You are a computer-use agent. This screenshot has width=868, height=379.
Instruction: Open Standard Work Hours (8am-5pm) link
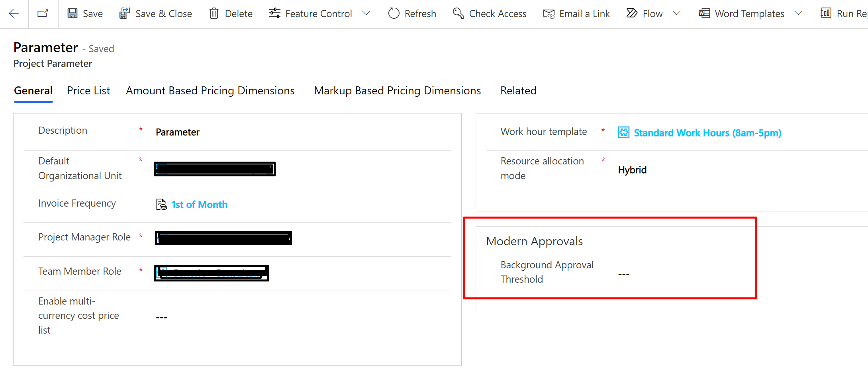pyautogui.click(x=707, y=133)
